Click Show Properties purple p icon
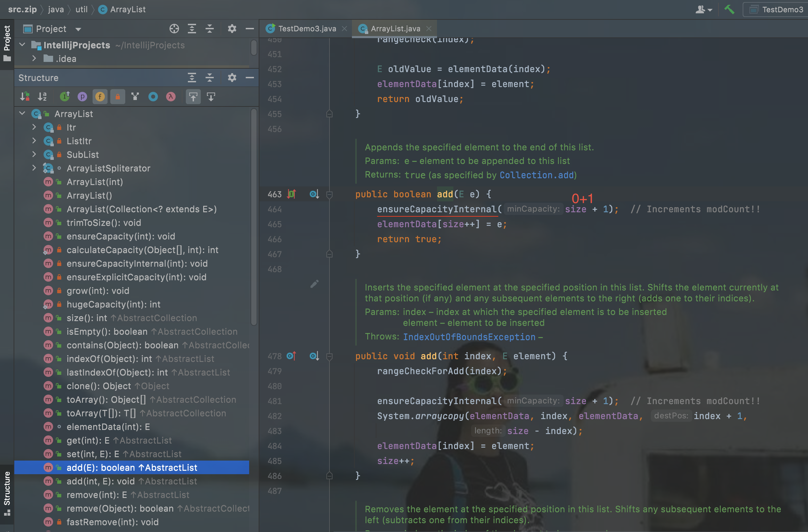This screenshot has height=532, width=808. point(82,97)
